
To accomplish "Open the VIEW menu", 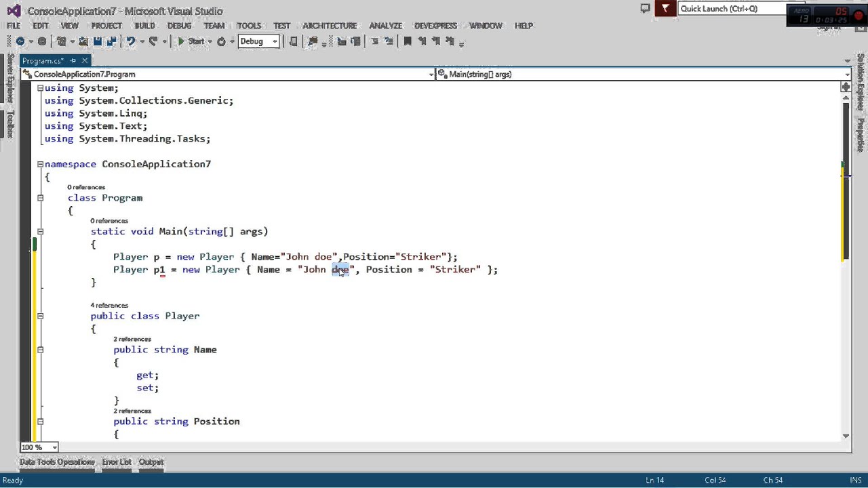I will 70,26.
